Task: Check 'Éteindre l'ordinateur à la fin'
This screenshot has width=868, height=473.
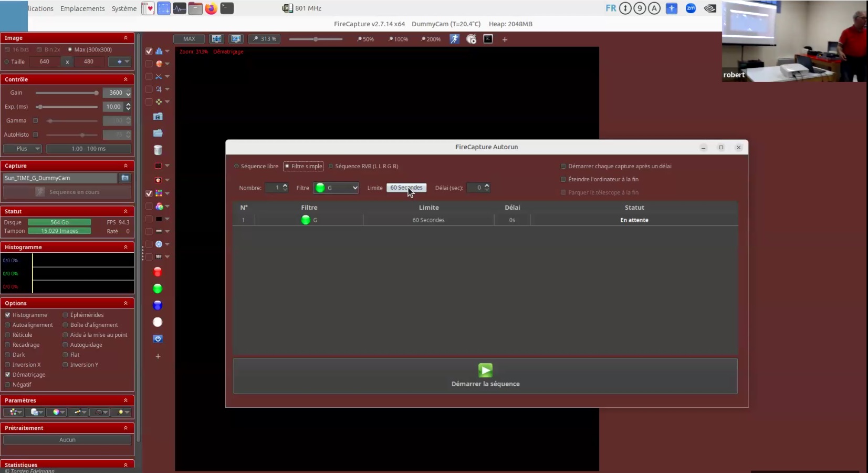Action: (563, 179)
